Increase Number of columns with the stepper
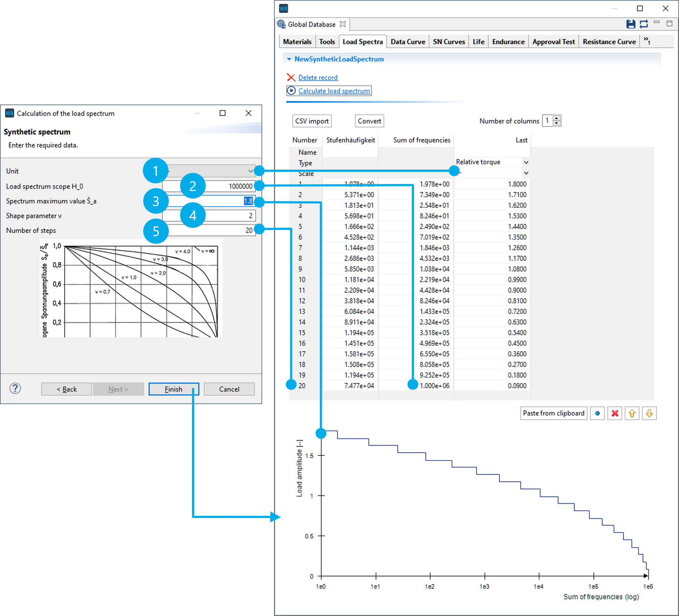The image size is (679, 616). (556, 119)
